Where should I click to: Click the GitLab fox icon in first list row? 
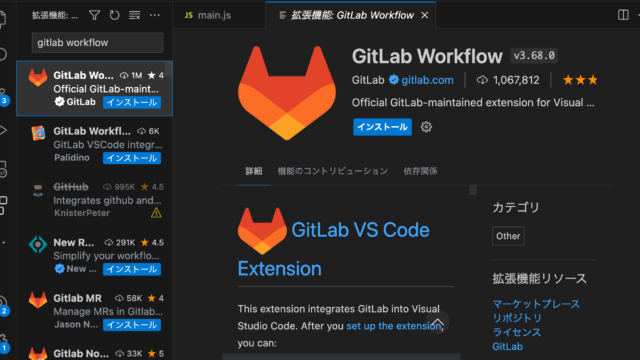click(38, 78)
